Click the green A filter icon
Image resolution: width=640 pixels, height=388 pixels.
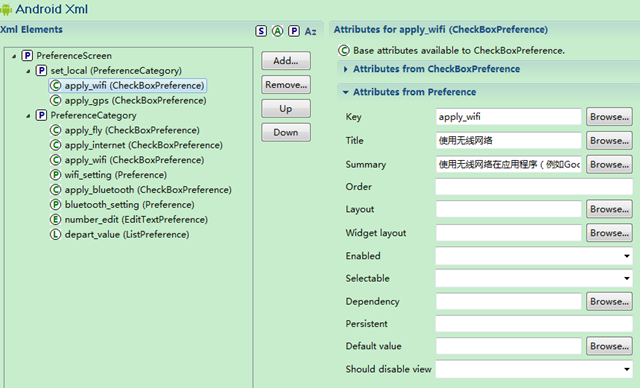[x=278, y=31]
